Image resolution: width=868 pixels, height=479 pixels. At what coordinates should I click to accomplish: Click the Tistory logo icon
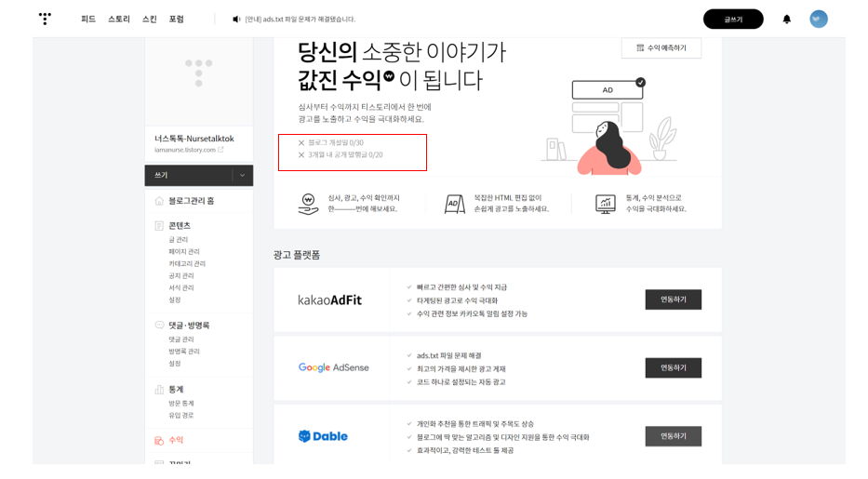click(x=45, y=19)
